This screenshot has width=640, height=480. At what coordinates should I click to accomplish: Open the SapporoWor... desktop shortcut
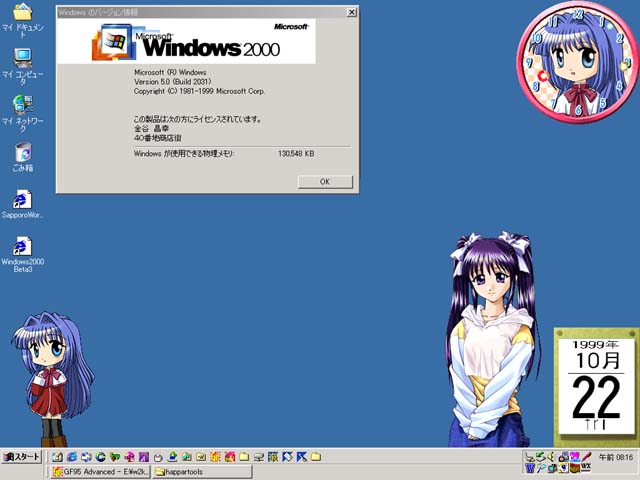click(x=22, y=199)
